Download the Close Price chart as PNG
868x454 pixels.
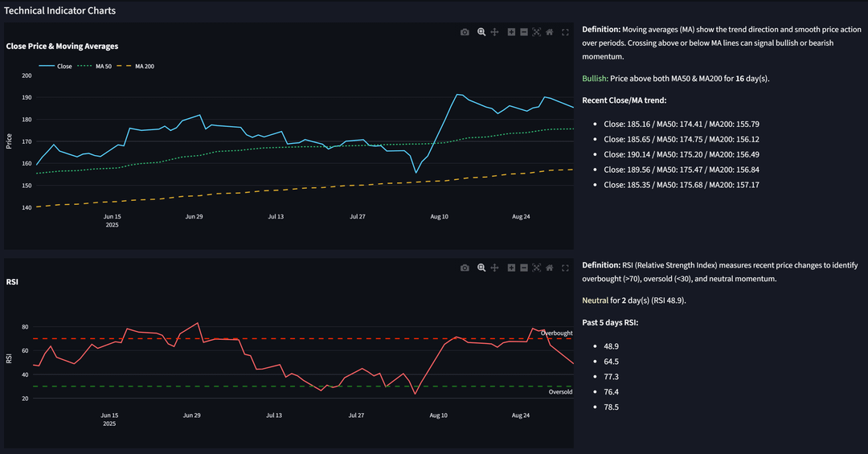pyautogui.click(x=465, y=32)
